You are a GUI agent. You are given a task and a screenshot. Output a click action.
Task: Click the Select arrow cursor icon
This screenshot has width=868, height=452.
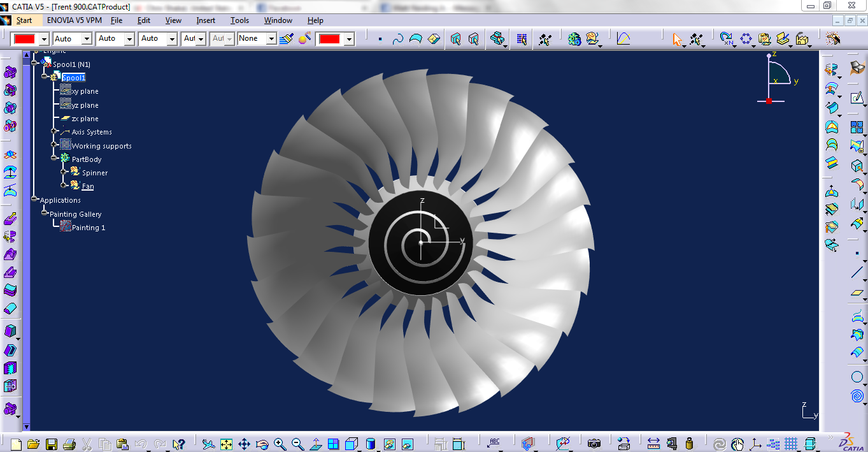678,39
